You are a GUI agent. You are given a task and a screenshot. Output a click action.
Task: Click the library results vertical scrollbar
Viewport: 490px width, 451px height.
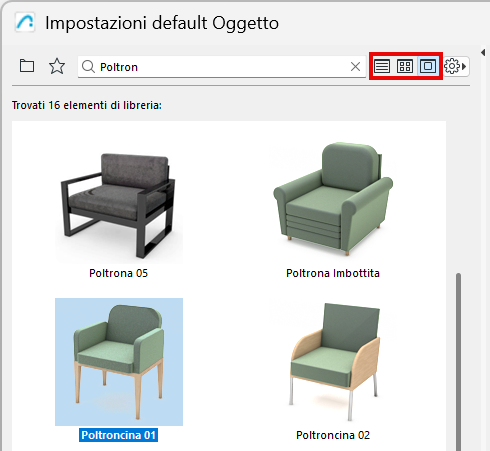pos(459,362)
